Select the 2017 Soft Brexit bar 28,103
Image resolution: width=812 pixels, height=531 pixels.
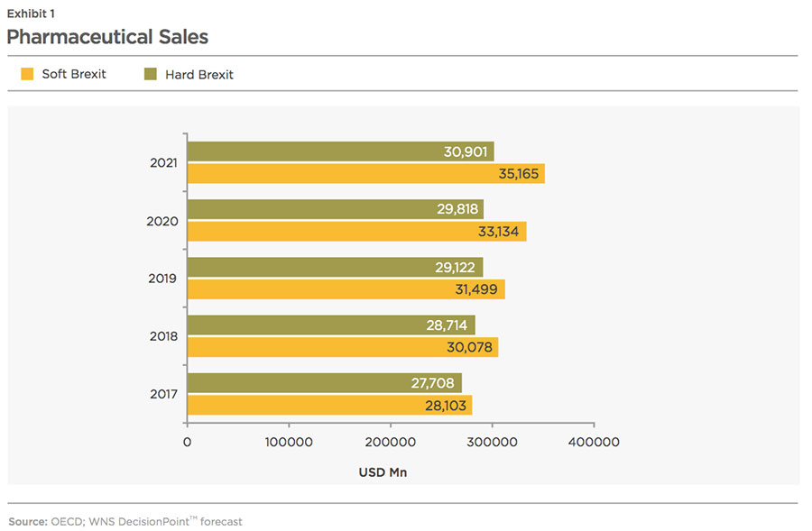(x=329, y=405)
